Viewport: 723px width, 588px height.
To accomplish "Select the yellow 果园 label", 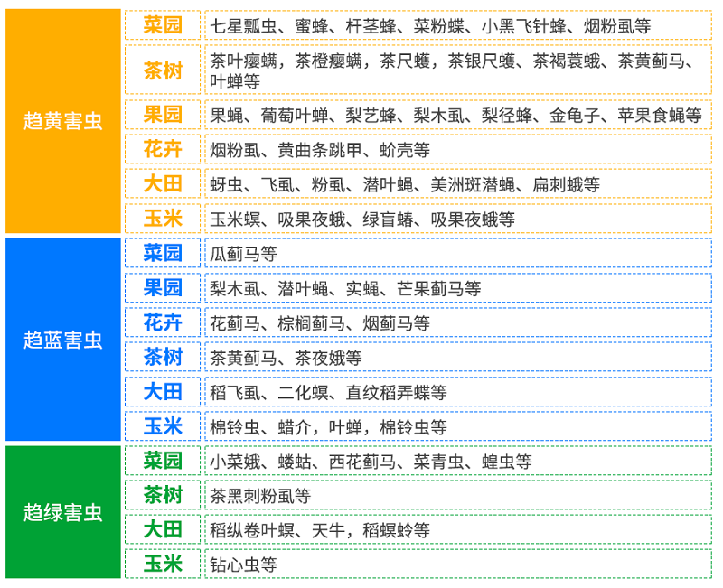I will pyautogui.click(x=163, y=115).
